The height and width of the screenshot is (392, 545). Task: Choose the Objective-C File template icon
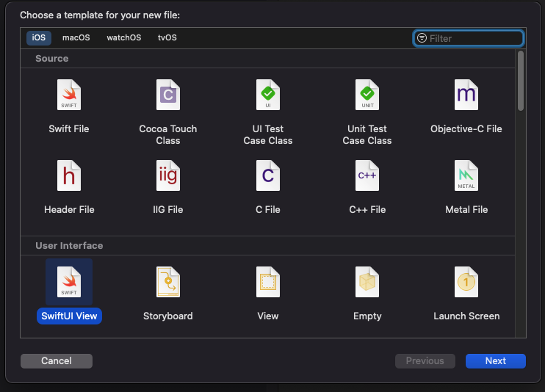pyautogui.click(x=466, y=95)
